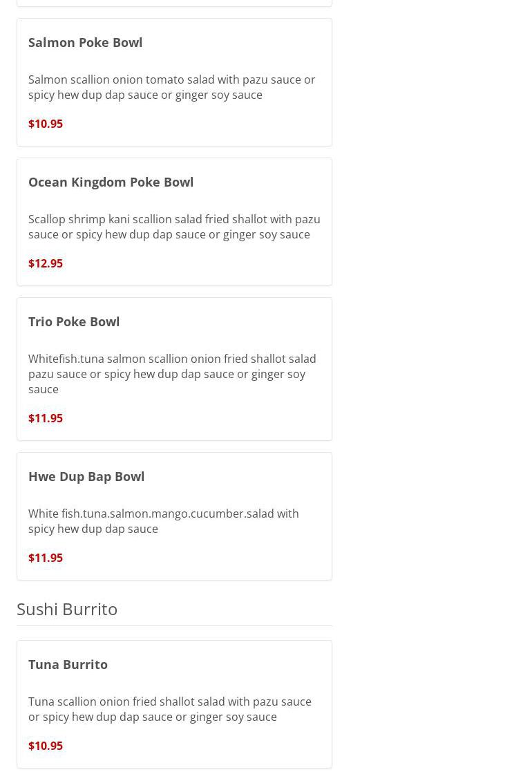Screen dimensions: 532x772
Task: Click the Hwe Dup Bap Bowl description
Action: click(x=164, y=521)
